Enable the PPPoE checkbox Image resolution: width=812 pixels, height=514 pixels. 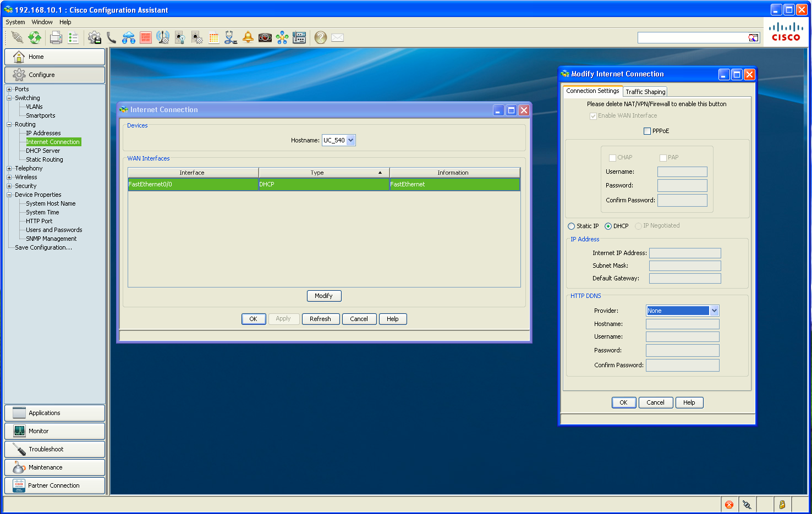[x=647, y=131]
